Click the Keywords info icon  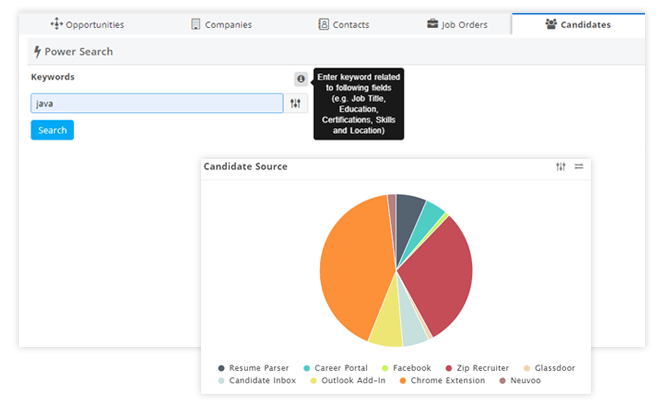(x=301, y=79)
